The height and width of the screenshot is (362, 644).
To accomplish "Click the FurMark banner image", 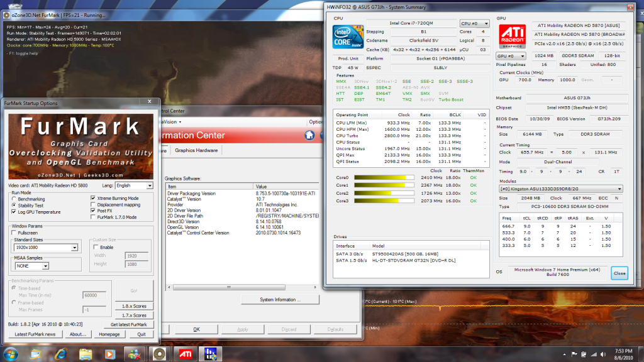I will [x=81, y=146].
